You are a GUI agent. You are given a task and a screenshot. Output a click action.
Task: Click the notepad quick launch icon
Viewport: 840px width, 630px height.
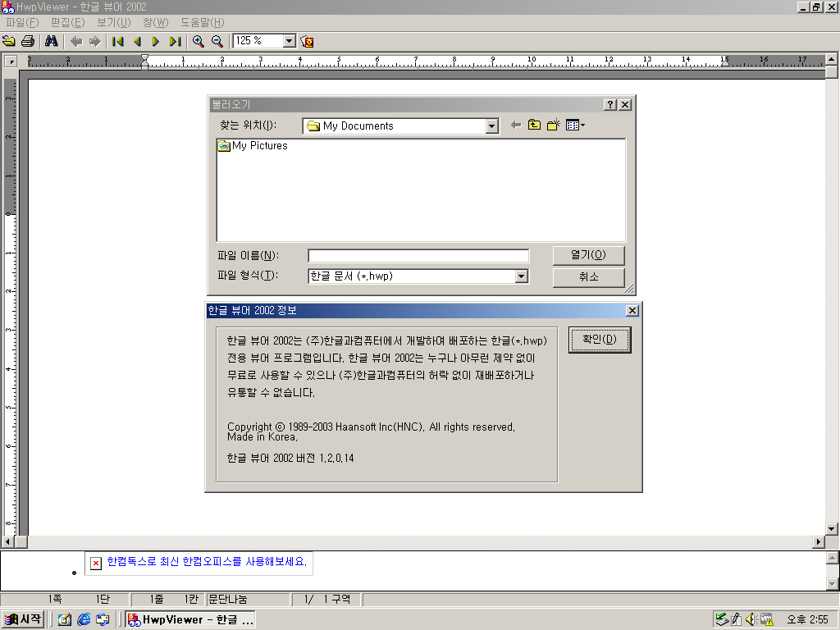tap(65, 620)
